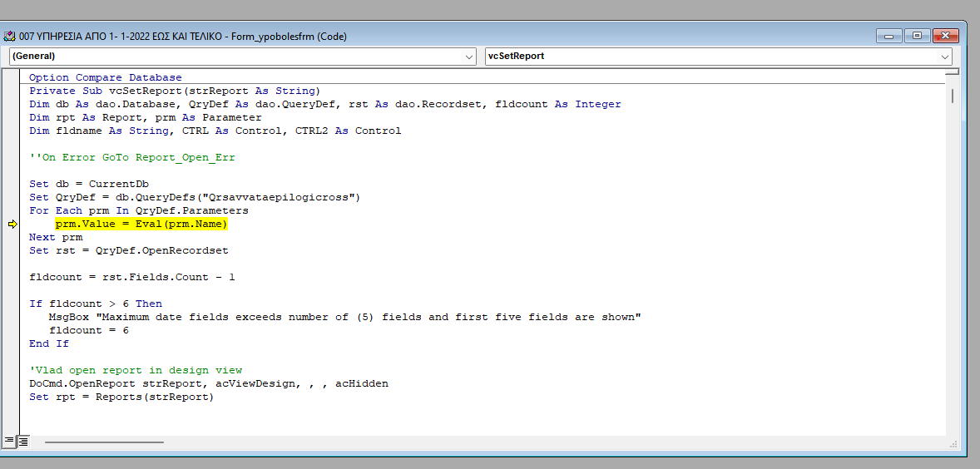Click the 'If fldcount > 6 Then' line

(96, 304)
